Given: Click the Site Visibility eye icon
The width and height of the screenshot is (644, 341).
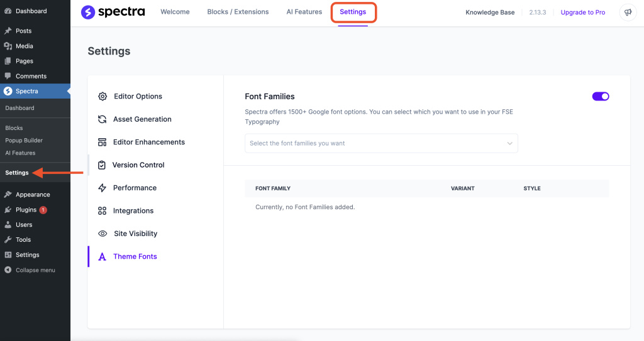Looking at the screenshot, I should coord(103,234).
